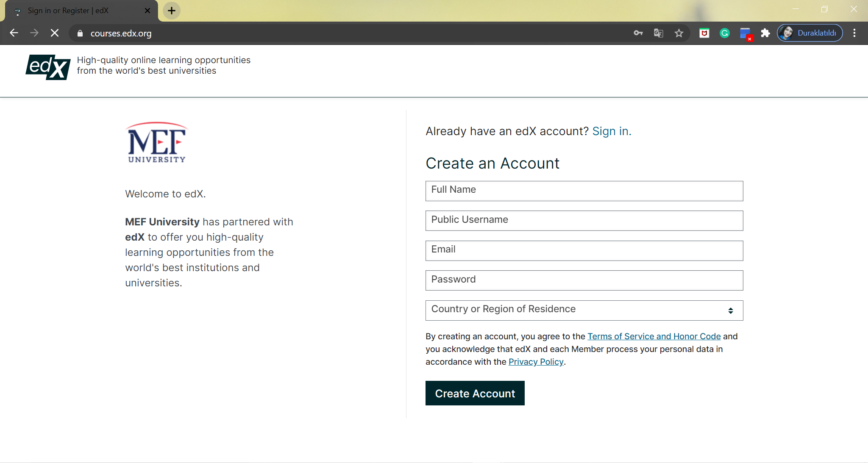Focus the Public Username field
The width and height of the screenshot is (868, 463).
(x=584, y=221)
